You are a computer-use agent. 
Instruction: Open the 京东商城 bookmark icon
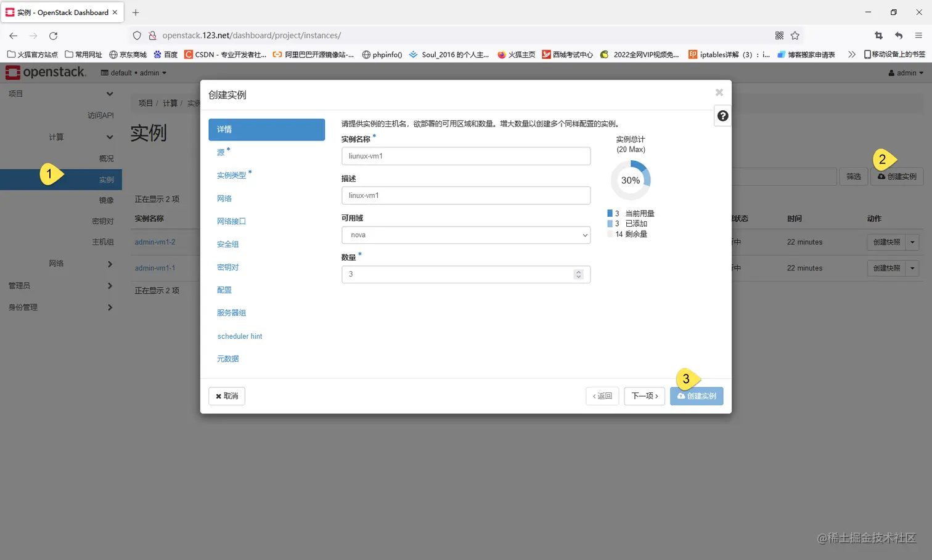point(112,54)
